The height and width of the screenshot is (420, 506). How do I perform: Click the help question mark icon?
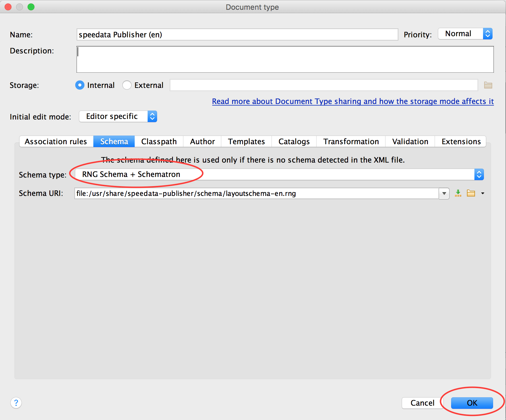pyautogui.click(x=16, y=403)
